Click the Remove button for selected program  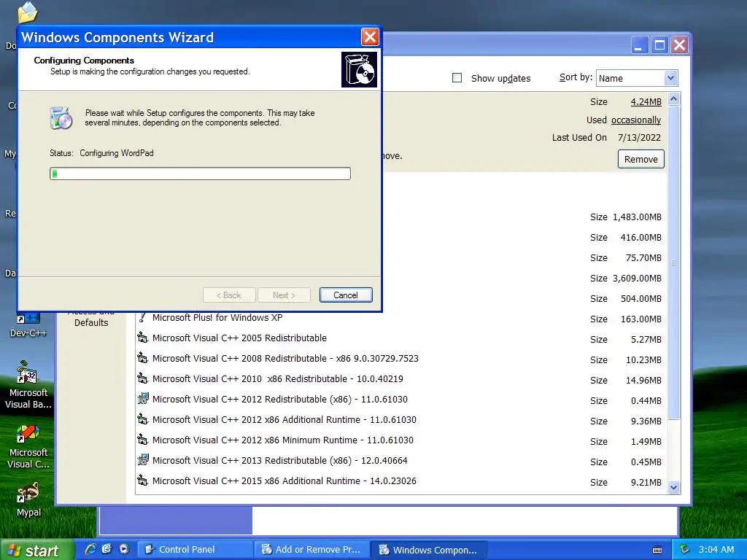click(640, 159)
